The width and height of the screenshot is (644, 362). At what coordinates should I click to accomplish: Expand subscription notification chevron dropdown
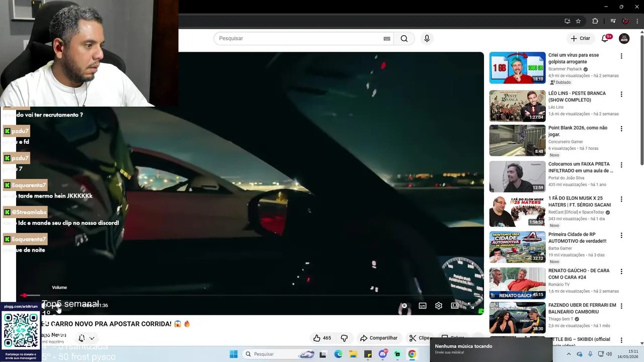point(92,338)
